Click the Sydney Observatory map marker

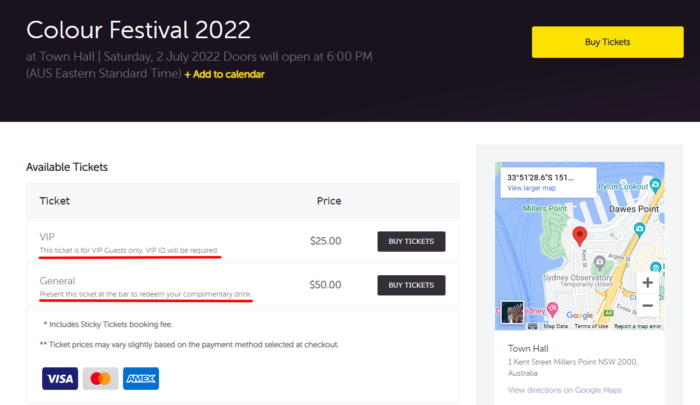coord(600,262)
